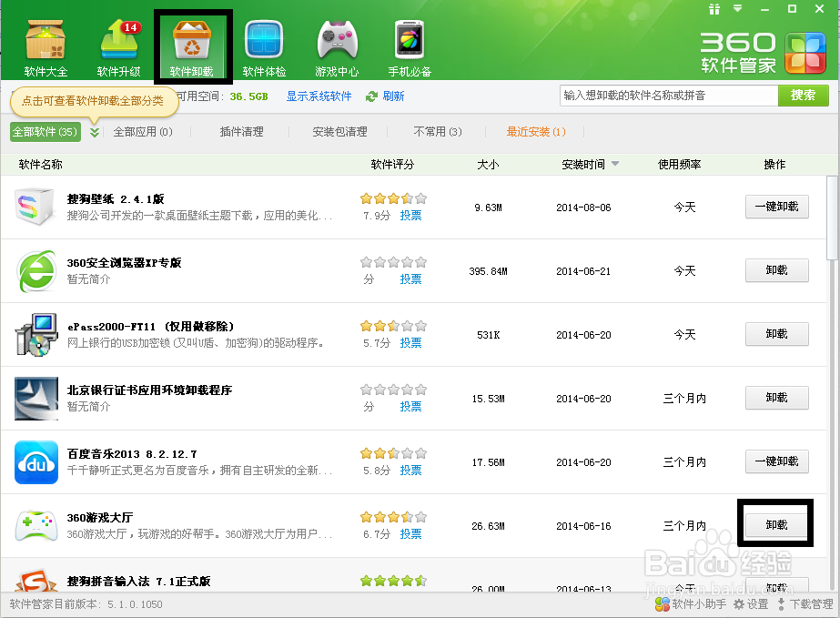Select the 软件卸载 uninstall icon
This screenshot has width=840, height=618.
192,47
